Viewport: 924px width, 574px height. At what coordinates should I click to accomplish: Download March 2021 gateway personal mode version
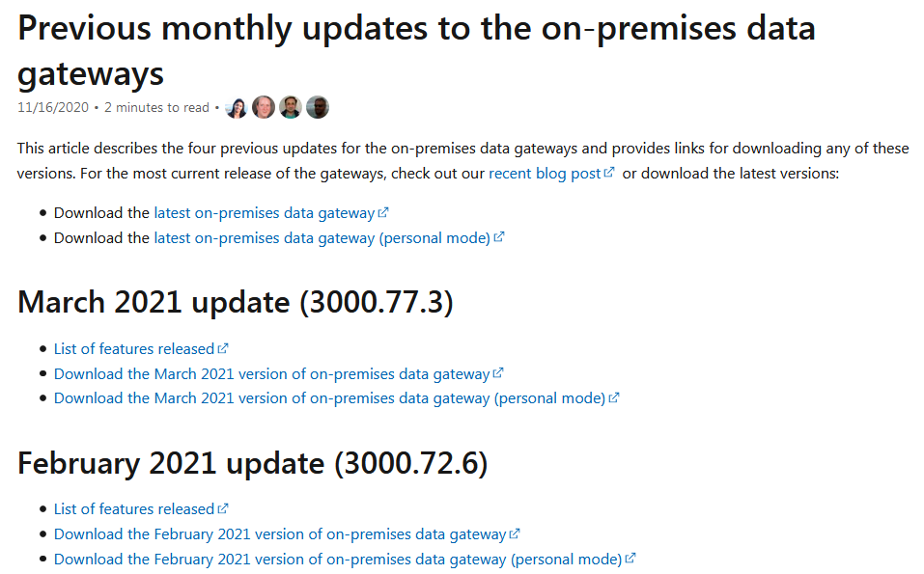329,398
